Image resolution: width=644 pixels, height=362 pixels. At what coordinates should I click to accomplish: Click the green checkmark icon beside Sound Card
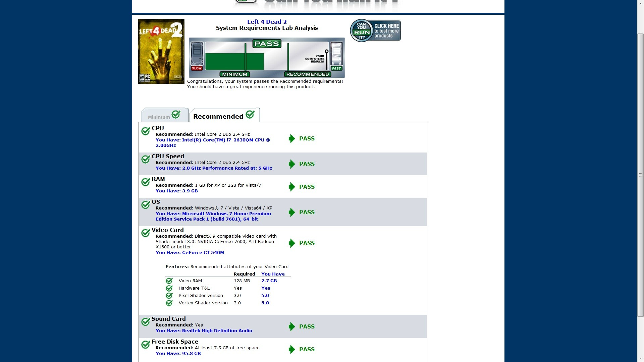click(146, 321)
